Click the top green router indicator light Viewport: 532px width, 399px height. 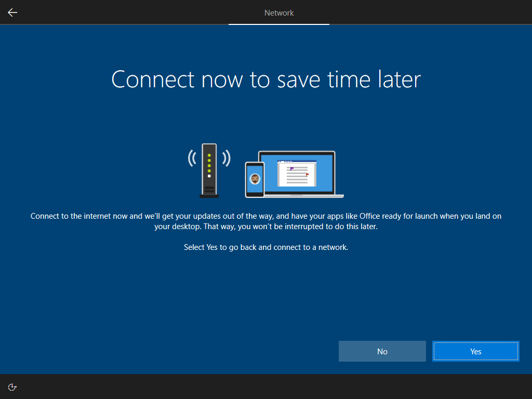coord(209,155)
